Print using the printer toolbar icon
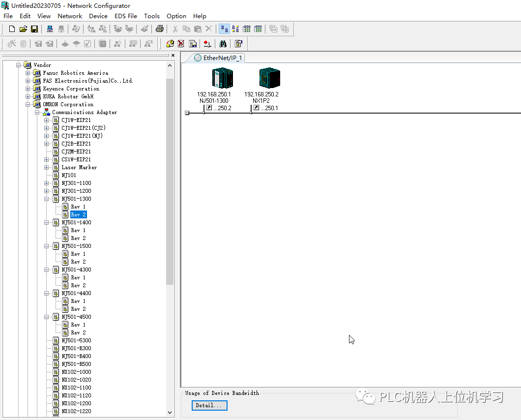The image size is (521, 420). click(159, 29)
